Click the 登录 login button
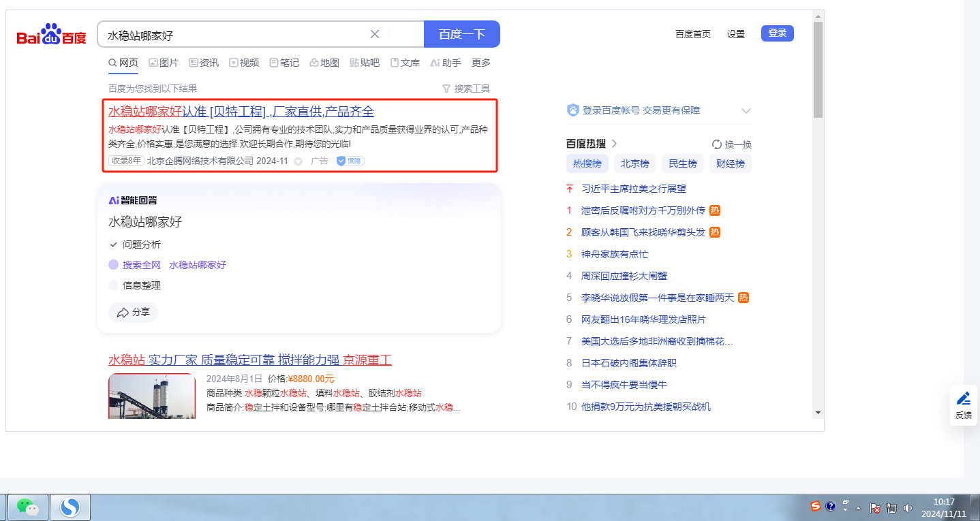This screenshot has height=521, width=980. (x=777, y=33)
